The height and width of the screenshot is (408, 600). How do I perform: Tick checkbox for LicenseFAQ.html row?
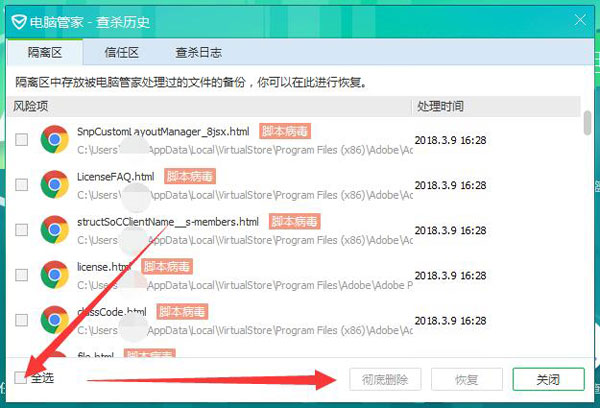click(x=21, y=185)
